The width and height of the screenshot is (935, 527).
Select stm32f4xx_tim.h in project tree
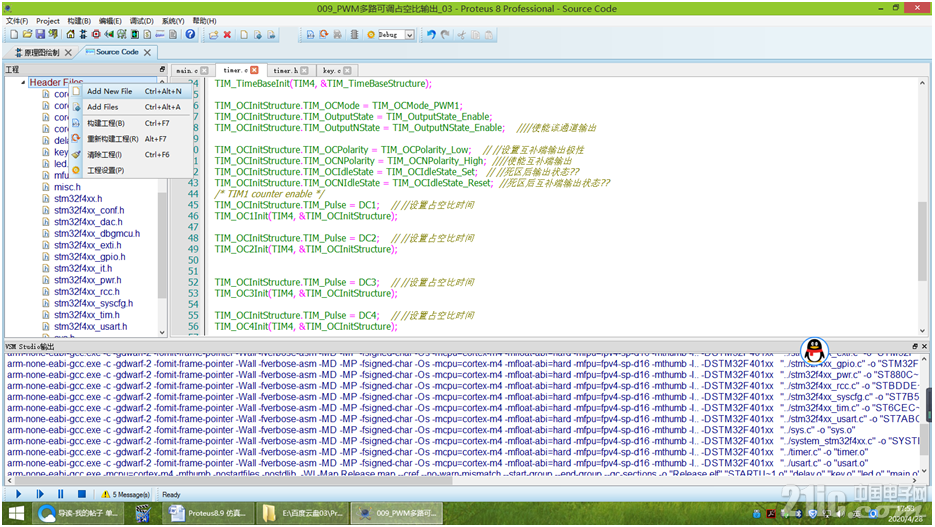click(86, 315)
